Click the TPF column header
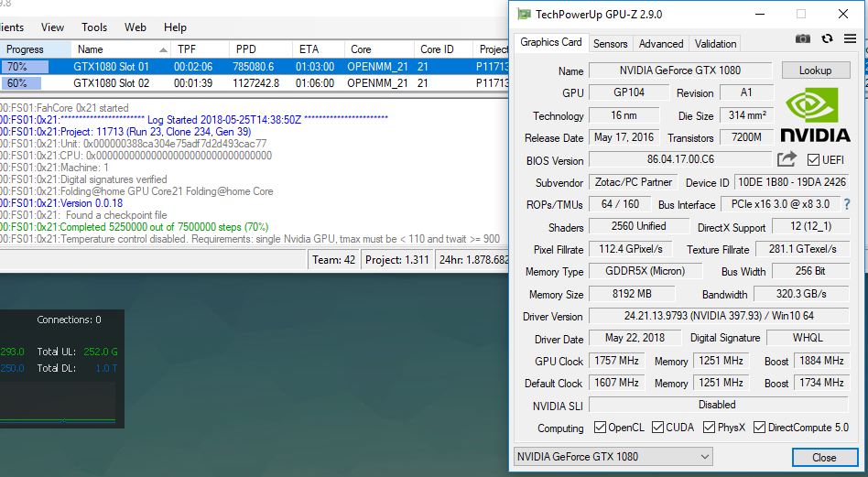868x477 pixels. click(x=201, y=49)
